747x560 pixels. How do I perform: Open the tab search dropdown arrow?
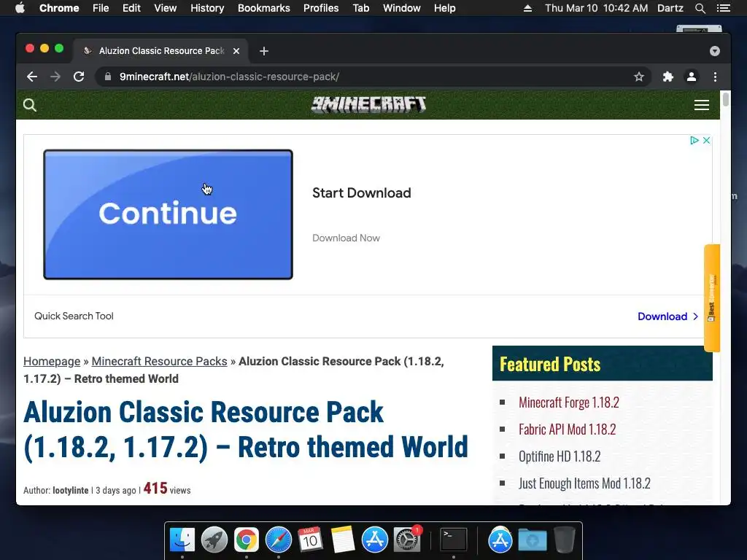[x=714, y=51]
